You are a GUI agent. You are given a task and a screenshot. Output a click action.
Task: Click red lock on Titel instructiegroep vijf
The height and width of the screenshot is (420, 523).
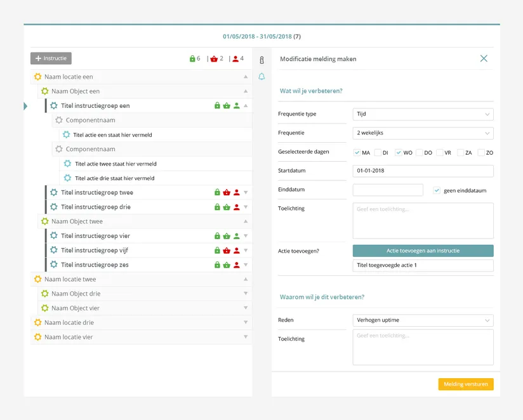click(x=218, y=251)
